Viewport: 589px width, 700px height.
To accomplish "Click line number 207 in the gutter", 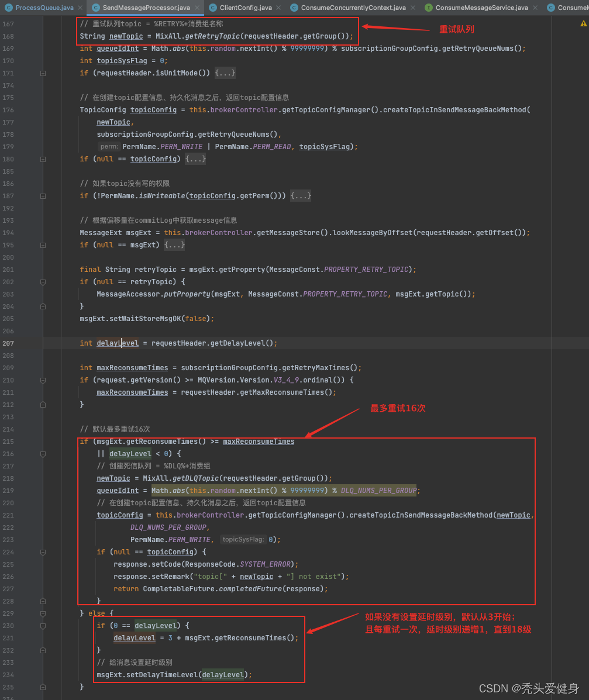I will 8,343.
